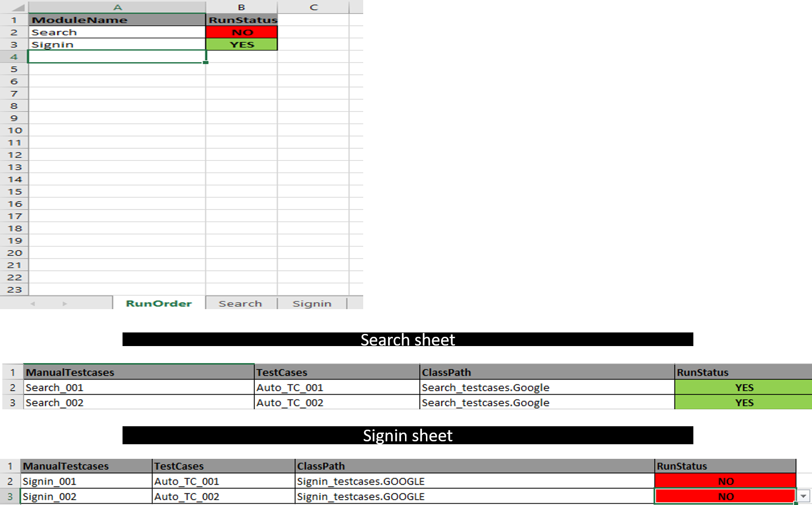Click the first-sheet navigation arrow

pos(32,303)
